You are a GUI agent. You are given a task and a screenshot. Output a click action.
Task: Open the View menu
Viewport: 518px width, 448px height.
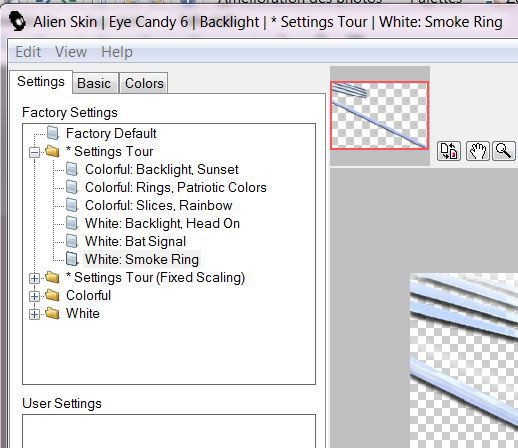pos(71,52)
